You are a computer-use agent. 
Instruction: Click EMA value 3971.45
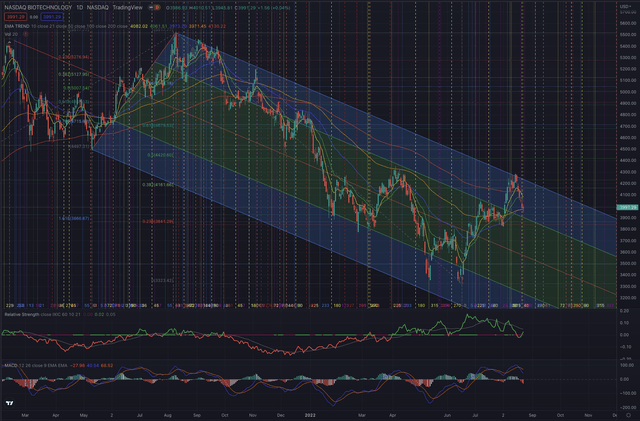click(x=198, y=26)
